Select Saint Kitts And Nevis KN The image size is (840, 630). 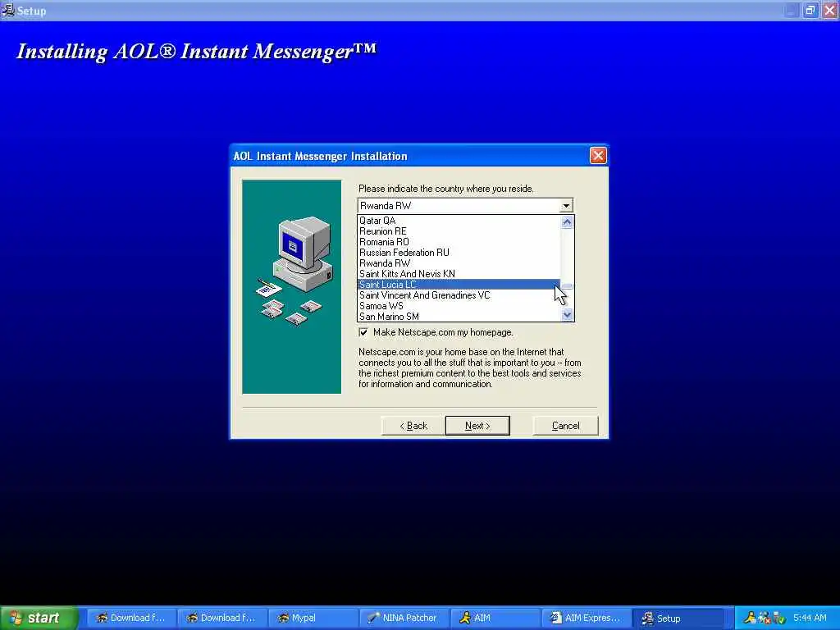pyautogui.click(x=459, y=274)
